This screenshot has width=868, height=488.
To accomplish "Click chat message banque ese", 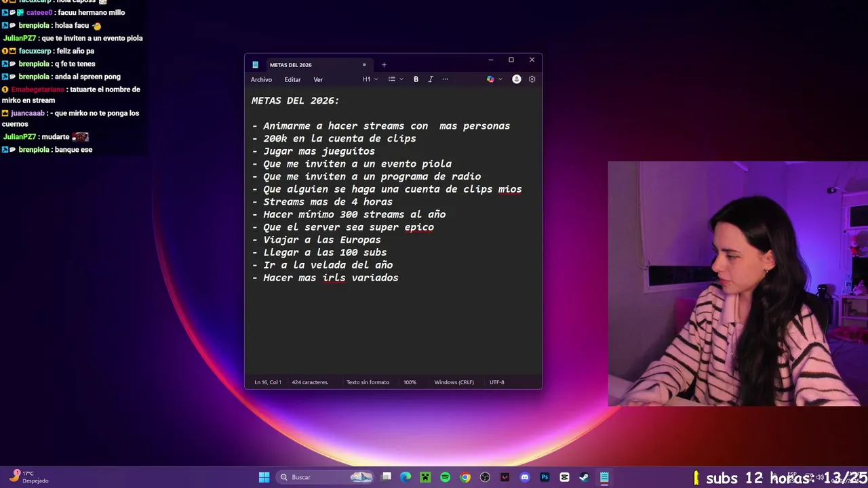I will point(73,150).
